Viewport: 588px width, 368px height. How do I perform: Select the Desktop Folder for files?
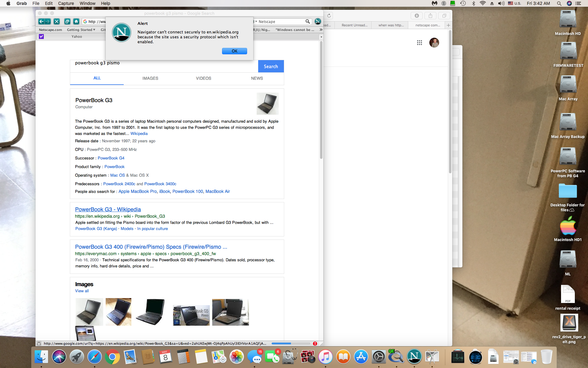[x=567, y=198]
